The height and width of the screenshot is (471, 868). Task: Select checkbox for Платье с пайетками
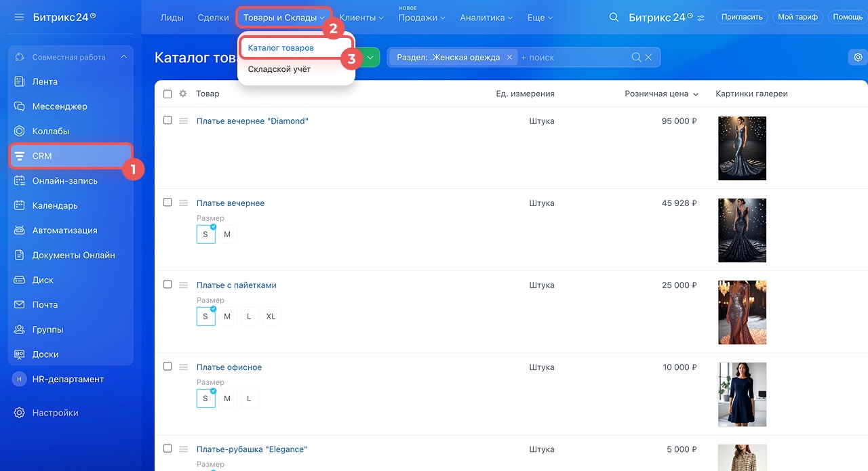coord(167,285)
